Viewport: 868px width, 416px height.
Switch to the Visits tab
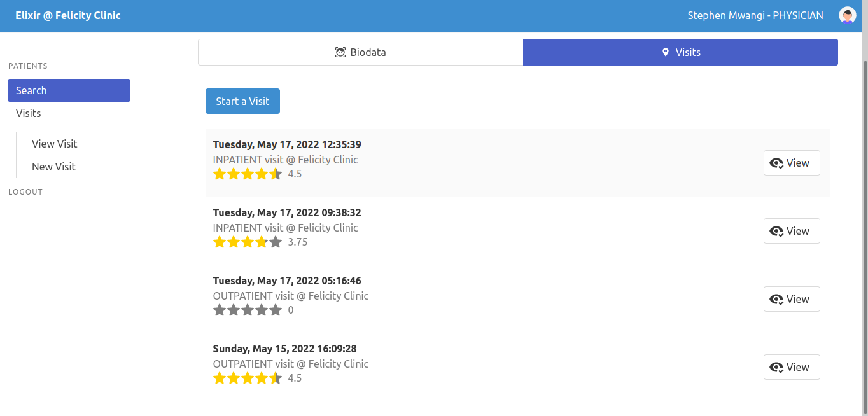tap(680, 52)
